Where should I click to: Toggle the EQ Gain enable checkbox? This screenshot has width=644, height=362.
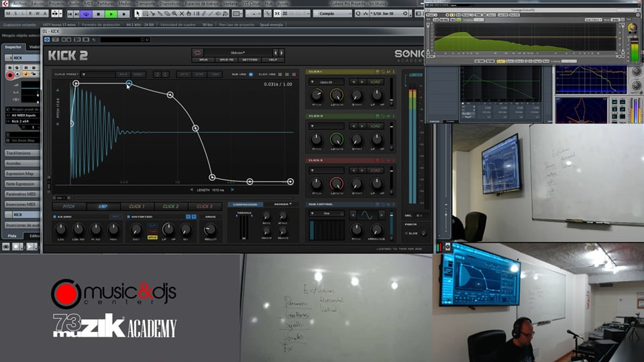[54, 217]
